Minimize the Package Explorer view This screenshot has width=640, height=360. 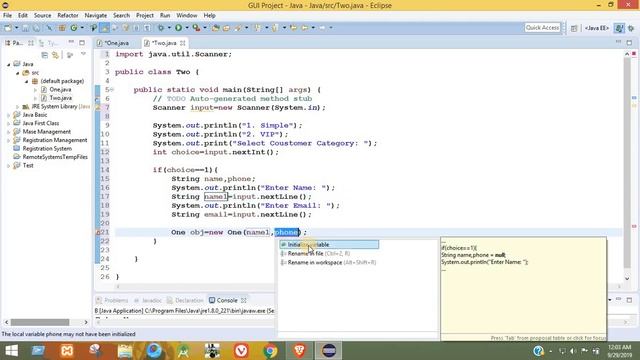[x=71, y=42]
